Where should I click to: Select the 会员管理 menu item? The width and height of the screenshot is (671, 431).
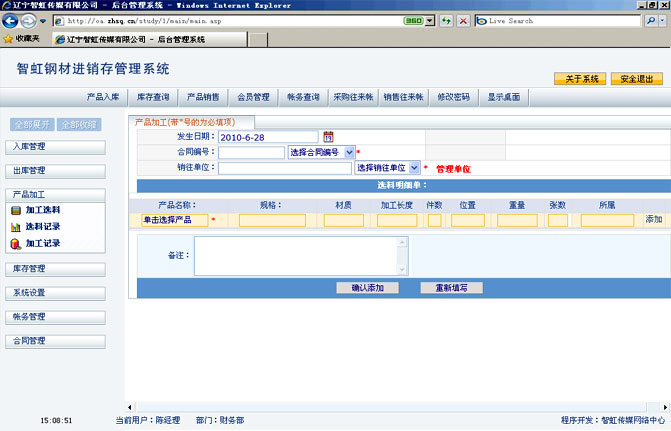(253, 97)
